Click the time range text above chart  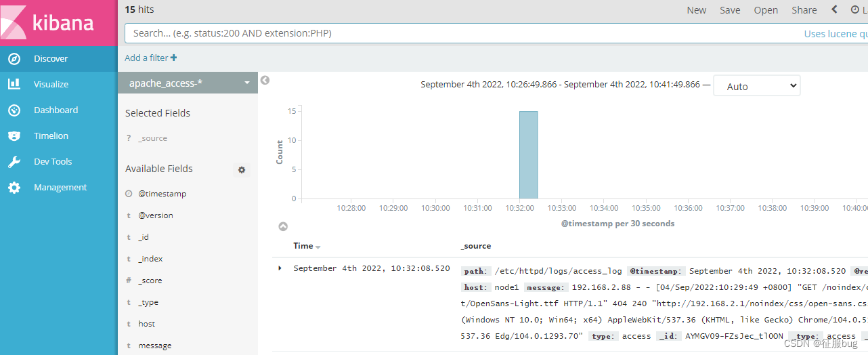point(561,85)
